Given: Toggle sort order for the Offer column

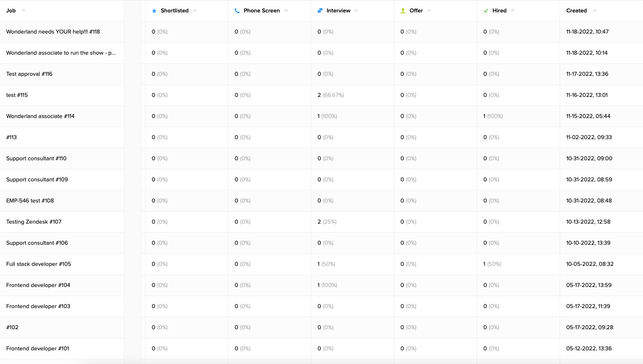Looking at the screenshot, I should pos(429,10).
